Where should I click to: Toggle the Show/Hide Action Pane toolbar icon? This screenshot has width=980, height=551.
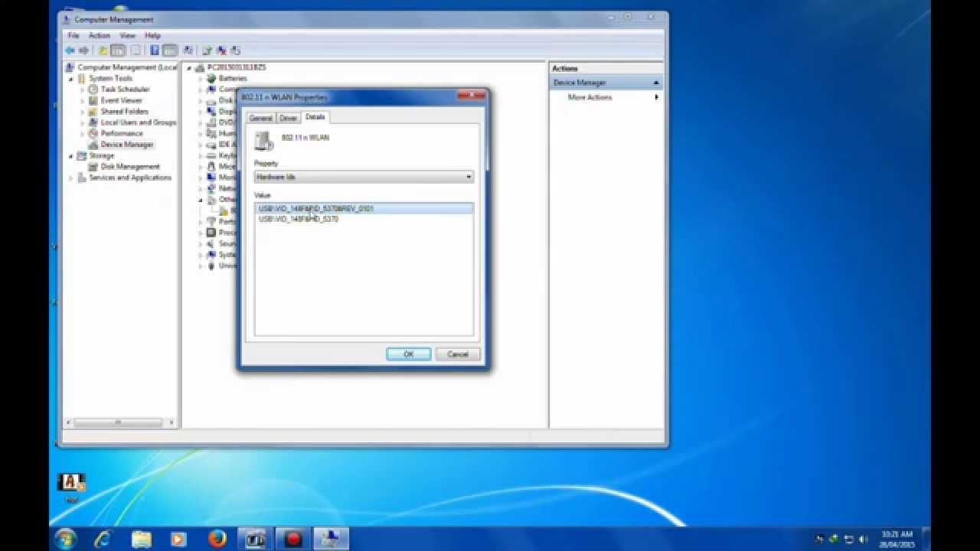pos(170,51)
